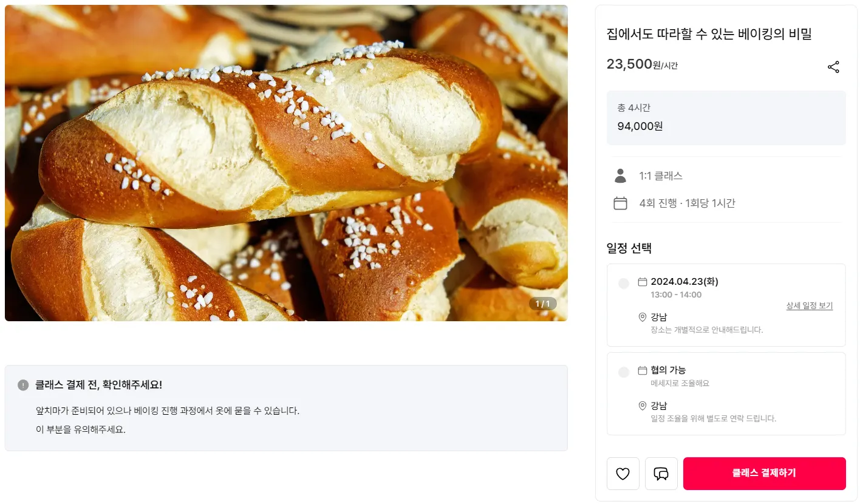Click the calendar icon next to 협의 가능
Image resolution: width=860 pixels, height=504 pixels.
[642, 370]
